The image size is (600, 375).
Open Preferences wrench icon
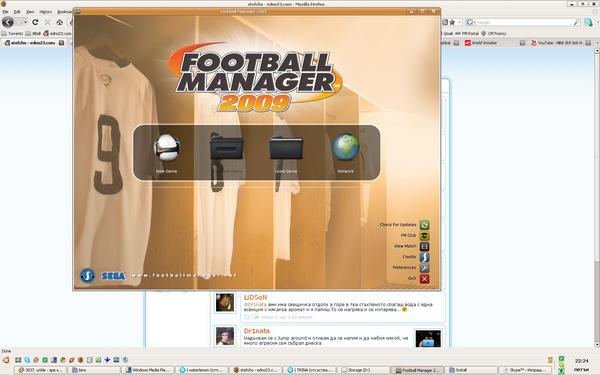[424, 268]
